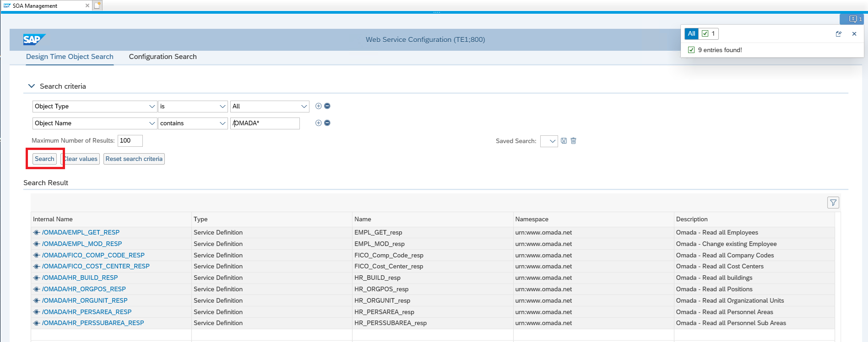Screen dimensions: 868x342
Task: Switch to Design Time Object Search tab
Action: (x=70, y=57)
